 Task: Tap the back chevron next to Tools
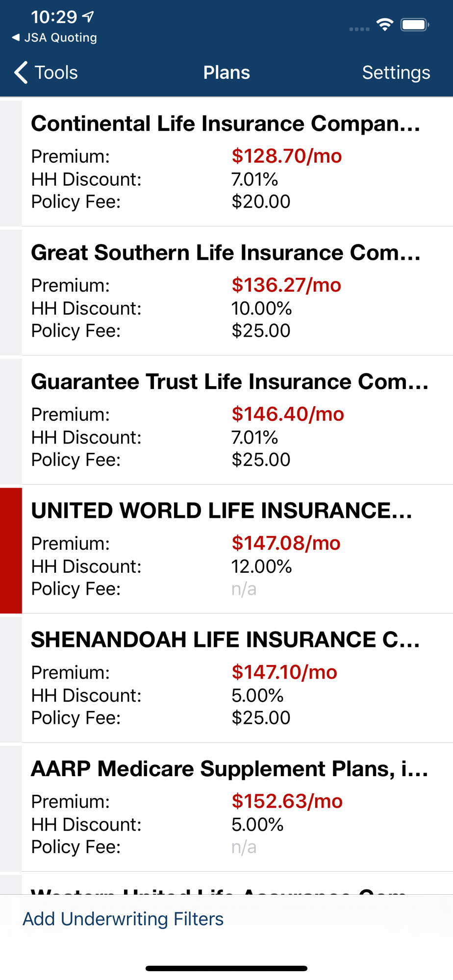point(21,73)
